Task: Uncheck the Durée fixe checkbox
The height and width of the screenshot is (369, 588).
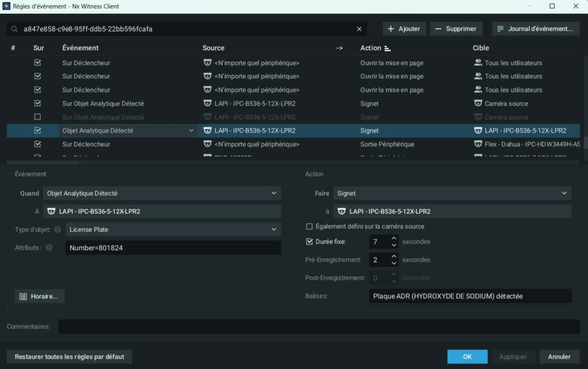Action: [310, 242]
